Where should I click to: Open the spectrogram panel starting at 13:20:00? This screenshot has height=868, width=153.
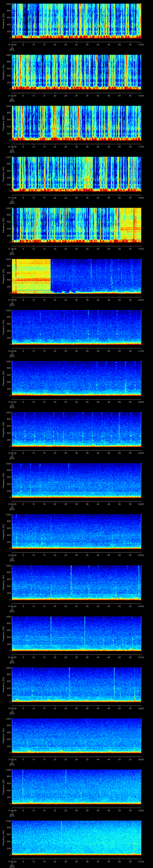[x=76, y=327]
